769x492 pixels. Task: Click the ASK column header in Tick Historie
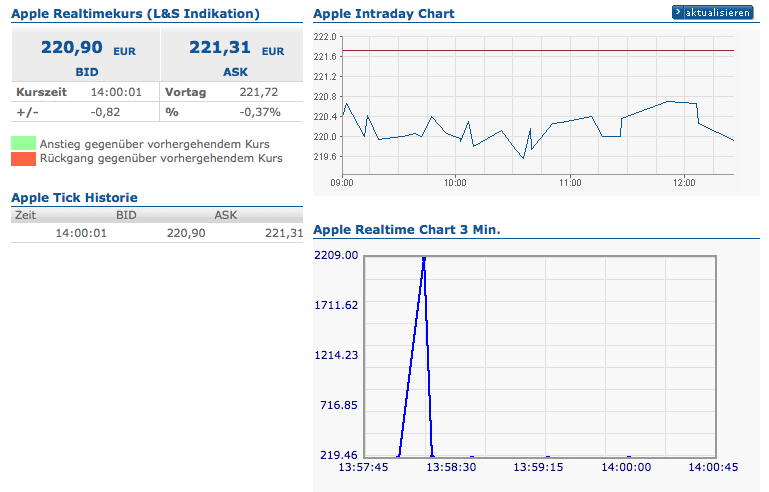(x=226, y=215)
